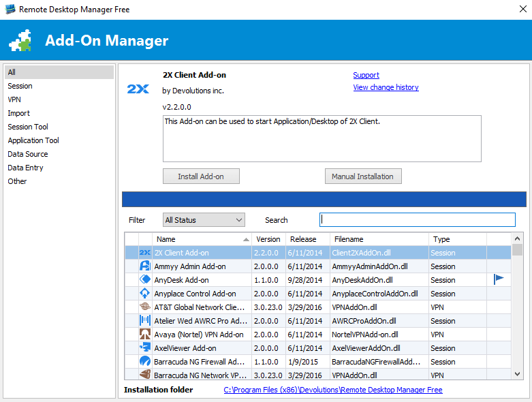
Task: Click the blue flag on AnyDesk row
Action: click(499, 279)
